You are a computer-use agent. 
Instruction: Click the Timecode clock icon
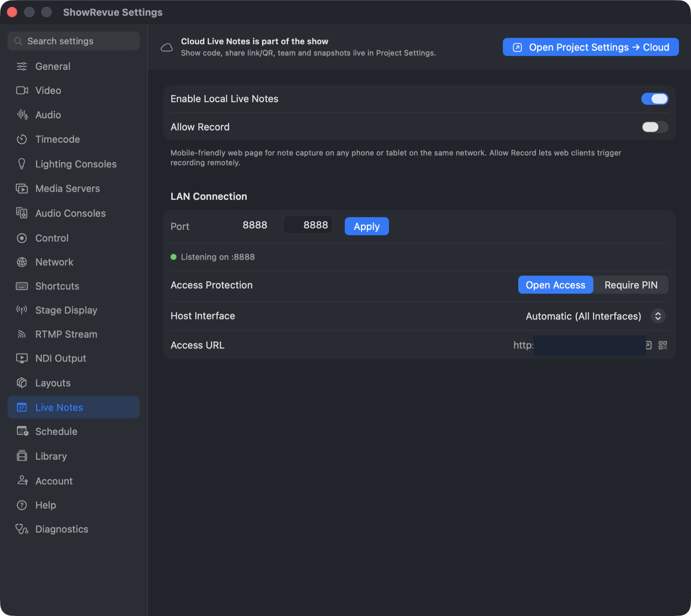click(x=22, y=139)
